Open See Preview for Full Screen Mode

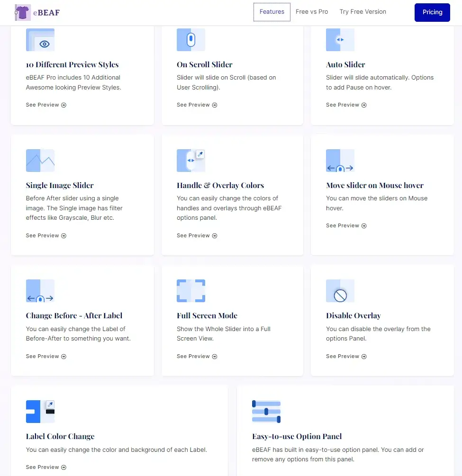click(x=197, y=356)
